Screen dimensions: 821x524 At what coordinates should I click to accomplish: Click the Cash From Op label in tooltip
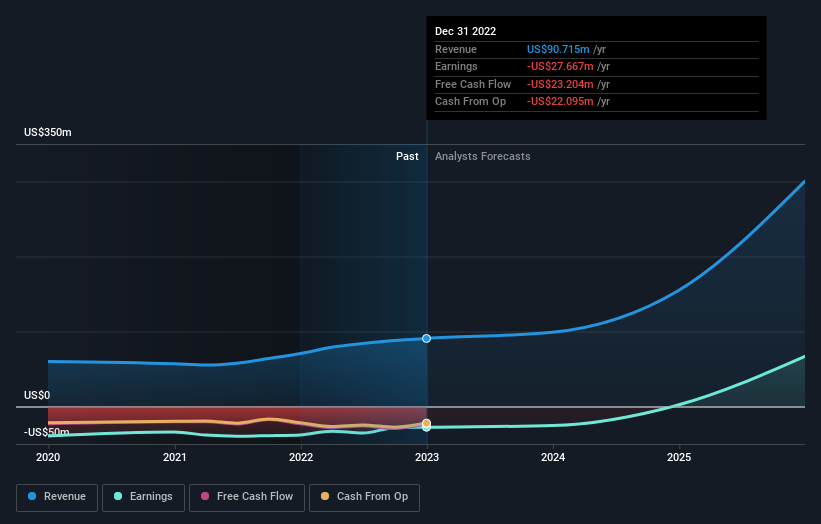(x=470, y=102)
